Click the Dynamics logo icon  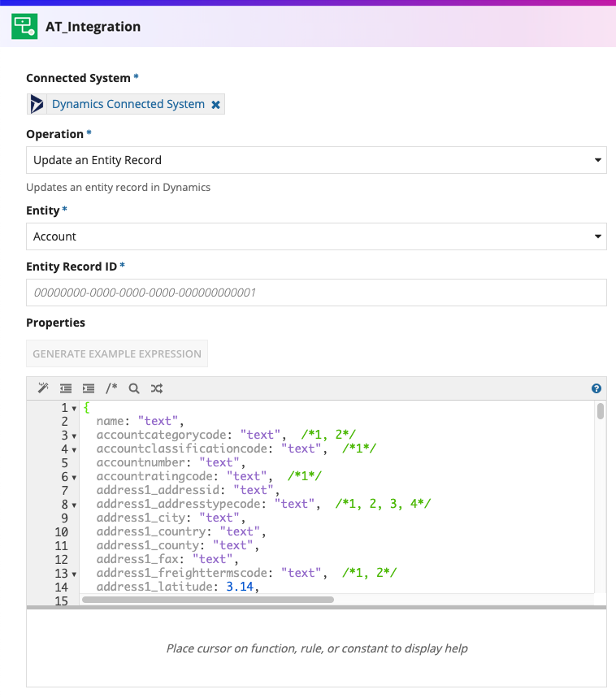(37, 104)
